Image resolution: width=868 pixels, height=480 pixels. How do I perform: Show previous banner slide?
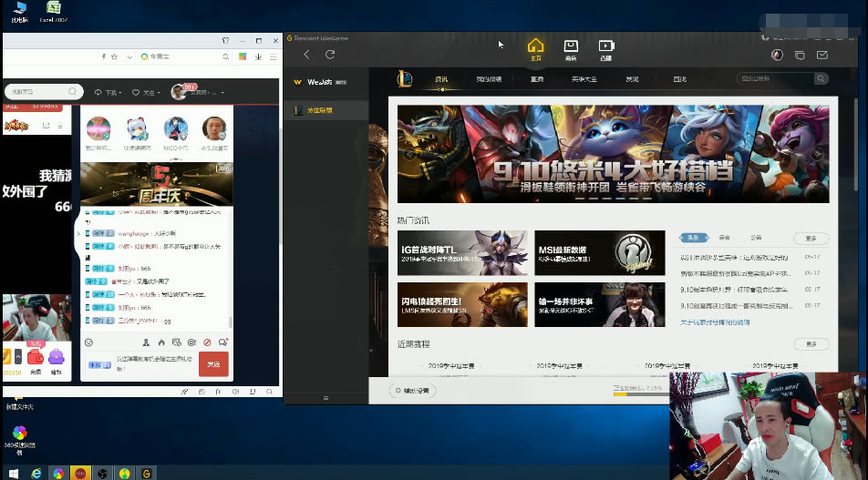[409, 154]
